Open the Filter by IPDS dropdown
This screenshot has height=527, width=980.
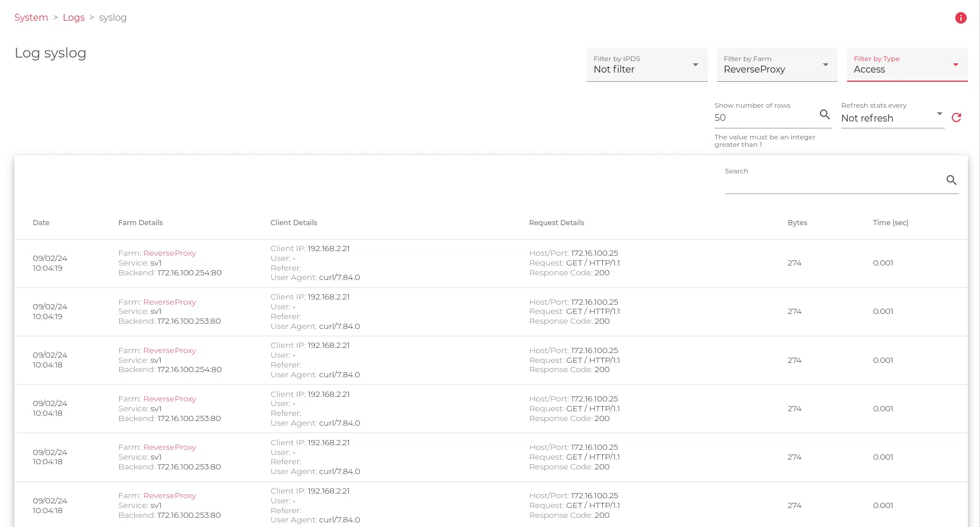coord(647,65)
